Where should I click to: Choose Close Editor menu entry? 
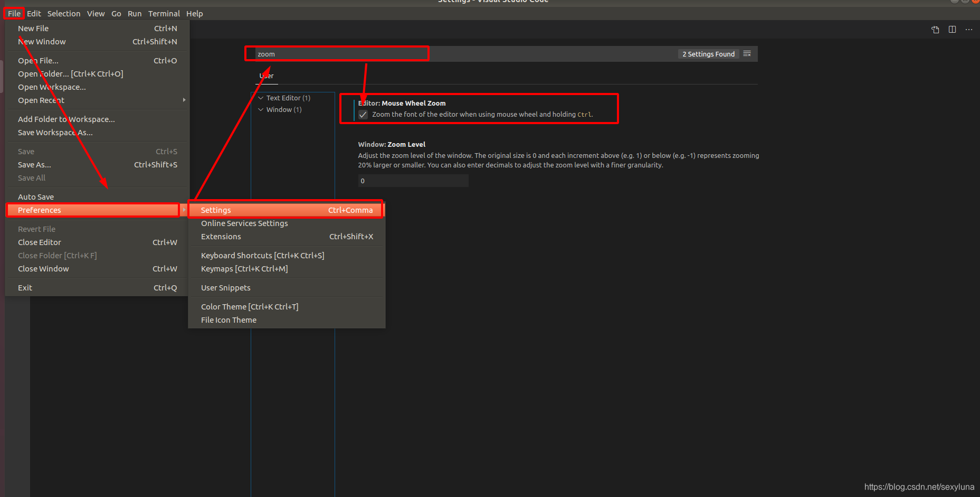click(98, 242)
